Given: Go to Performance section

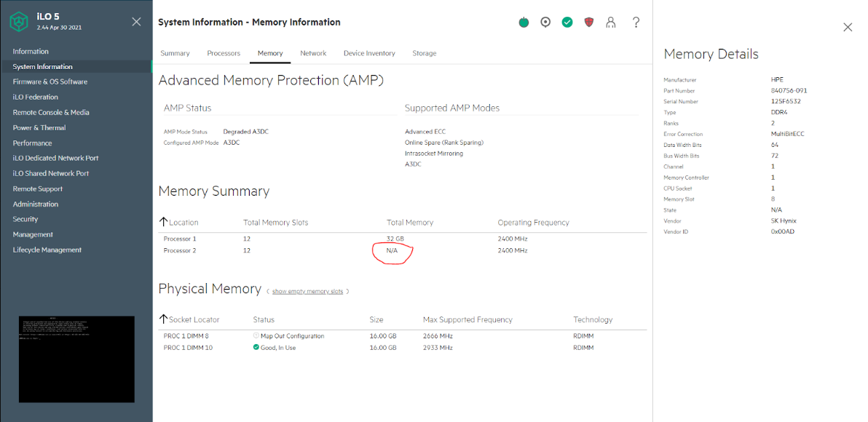Looking at the screenshot, I should click(x=32, y=143).
